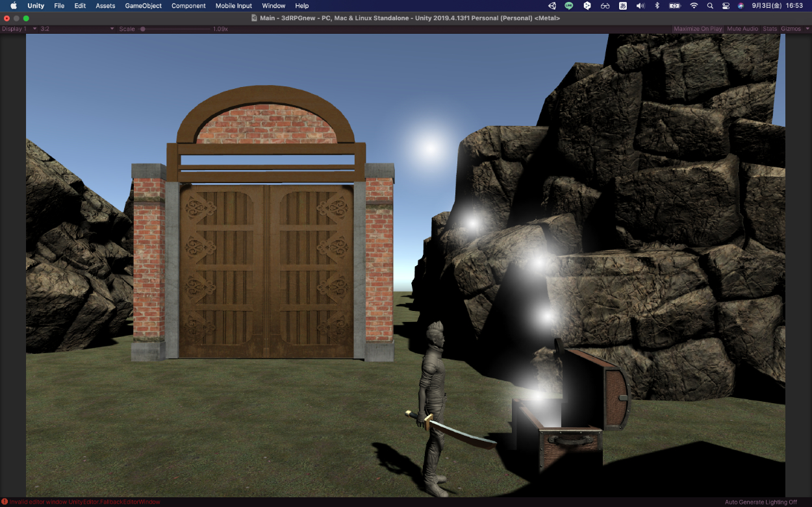Click the Auto Generate Lighting Off label

pyautogui.click(x=761, y=502)
